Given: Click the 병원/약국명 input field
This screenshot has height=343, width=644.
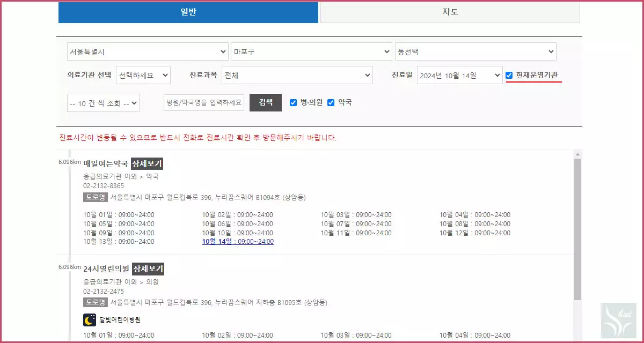Looking at the screenshot, I should pyautogui.click(x=203, y=102).
